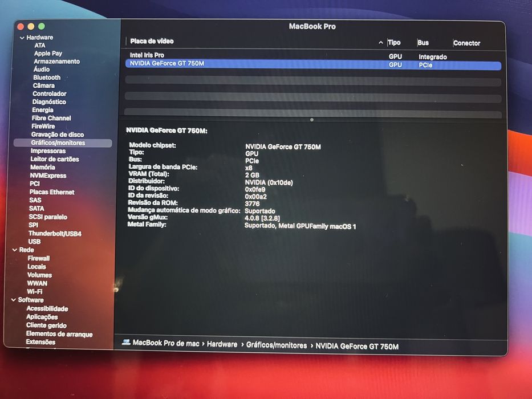Select SATA in the sidebar
532x399 pixels.
click(36, 209)
